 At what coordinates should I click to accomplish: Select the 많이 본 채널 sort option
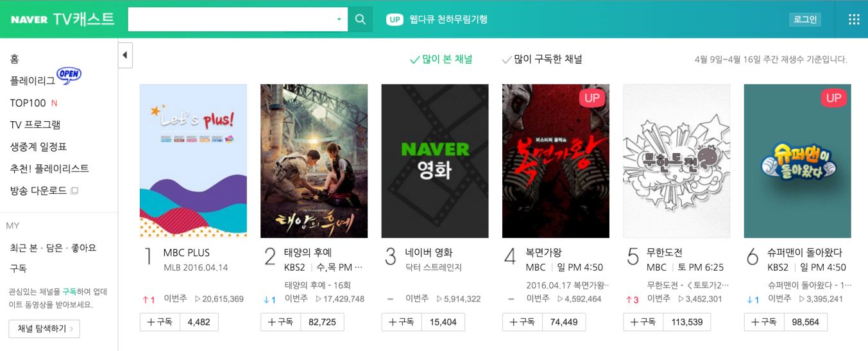point(441,59)
